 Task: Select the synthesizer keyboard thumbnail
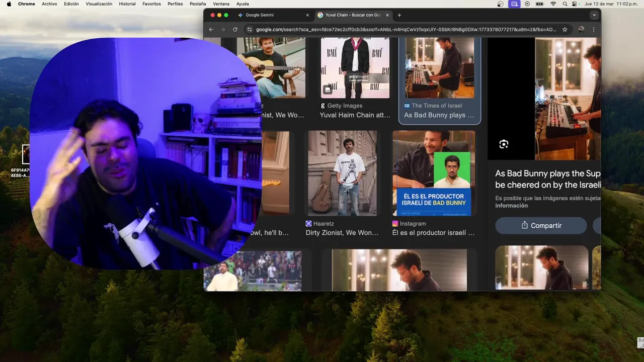point(440,67)
